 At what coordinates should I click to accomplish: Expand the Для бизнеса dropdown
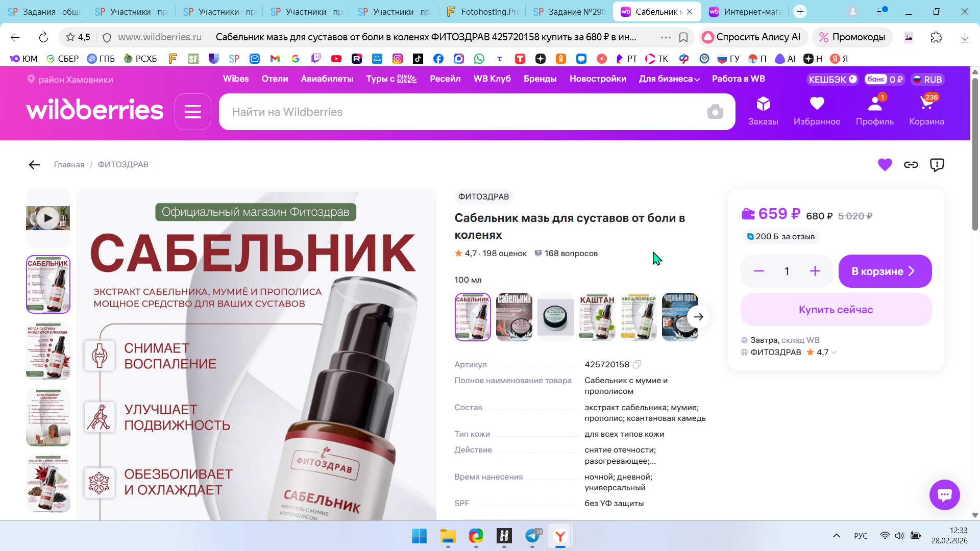pos(669,79)
